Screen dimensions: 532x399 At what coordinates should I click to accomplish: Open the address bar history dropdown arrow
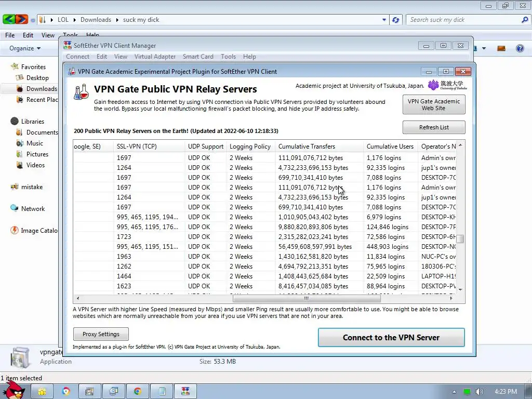pos(384,20)
